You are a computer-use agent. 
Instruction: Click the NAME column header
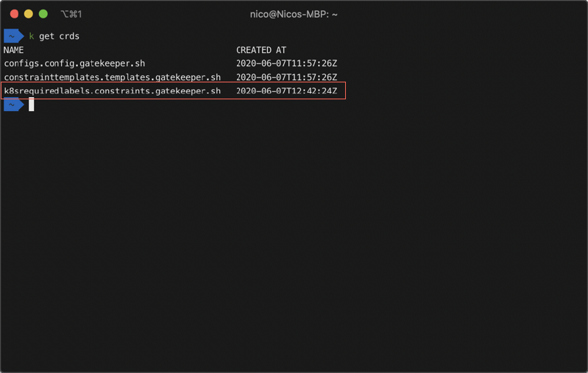coord(14,50)
